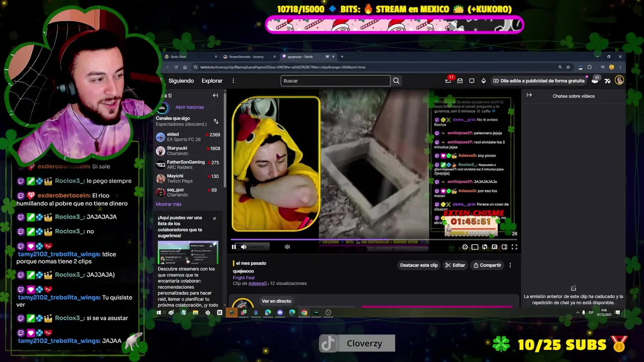Bookmark this page with the star icon
644x362 pixels.
(568, 67)
